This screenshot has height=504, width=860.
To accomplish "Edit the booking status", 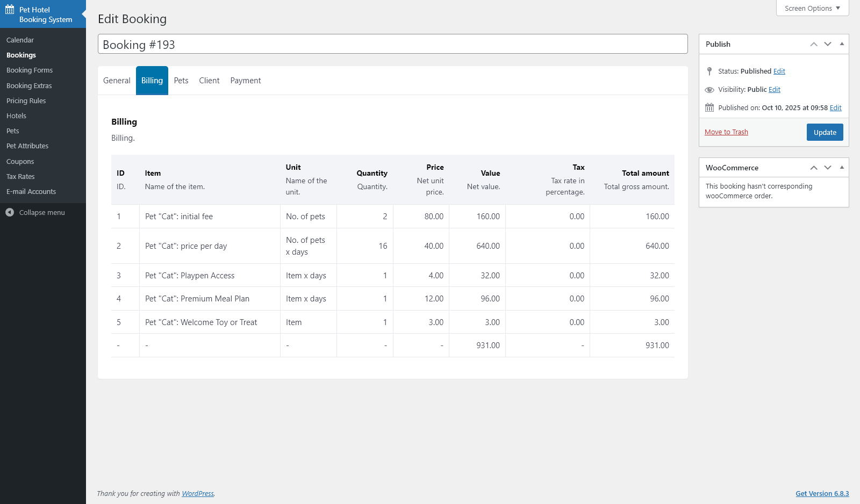I will point(779,71).
